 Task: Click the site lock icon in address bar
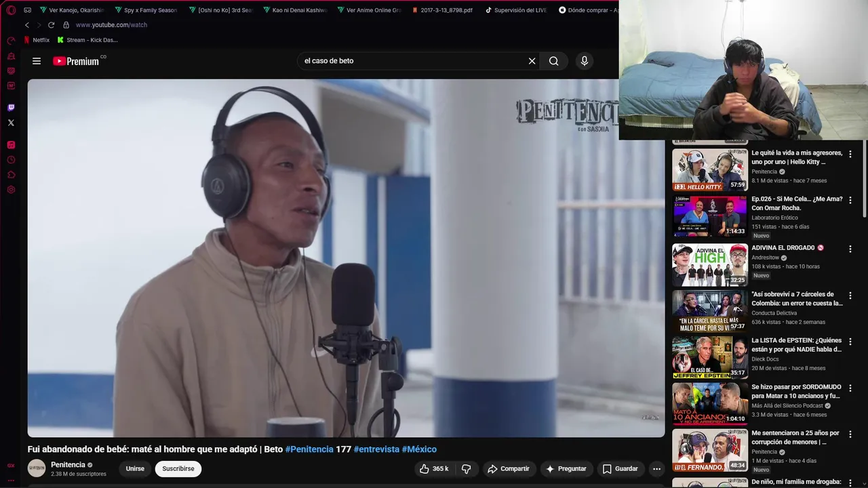[66, 25]
